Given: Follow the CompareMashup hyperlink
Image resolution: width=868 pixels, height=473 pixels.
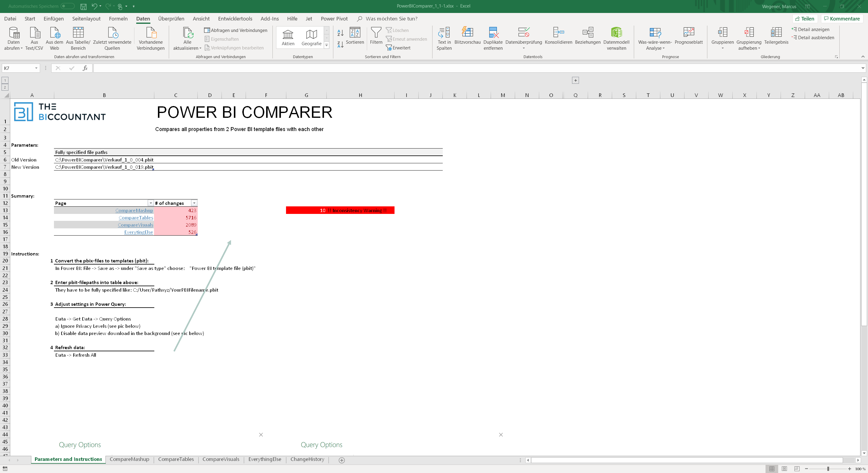Looking at the screenshot, I should 134,210.
